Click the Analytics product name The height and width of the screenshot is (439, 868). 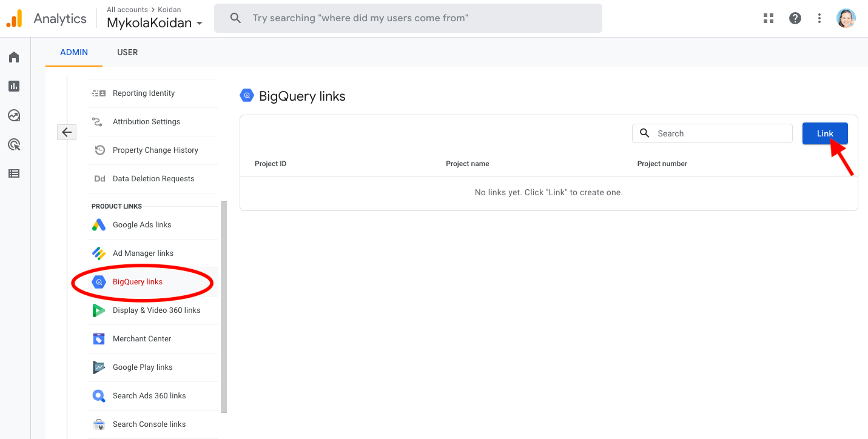pyautogui.click(x=60, y=18)
